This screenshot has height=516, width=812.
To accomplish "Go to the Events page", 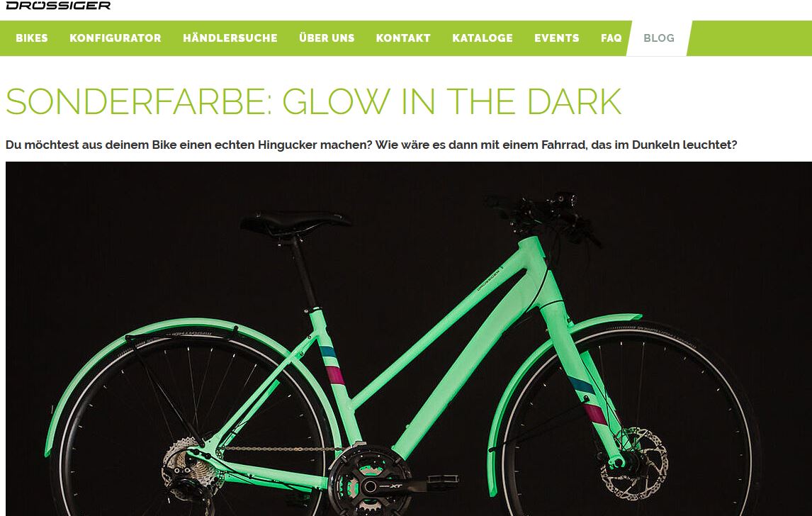I will 557,38.
